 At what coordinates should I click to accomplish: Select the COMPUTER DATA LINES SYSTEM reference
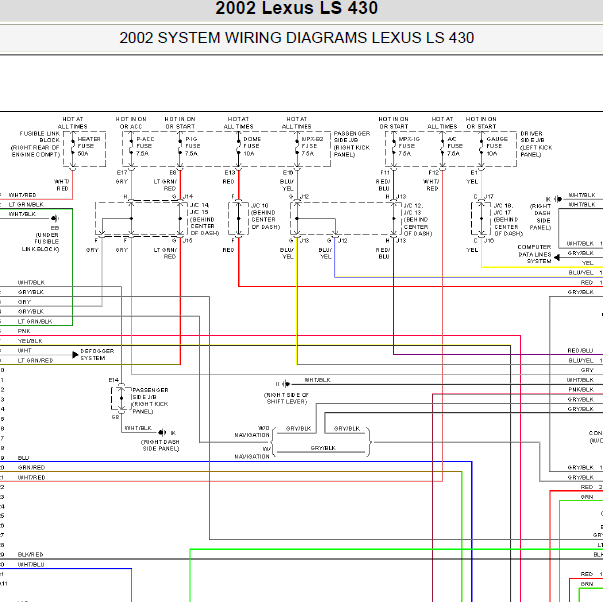534,254
